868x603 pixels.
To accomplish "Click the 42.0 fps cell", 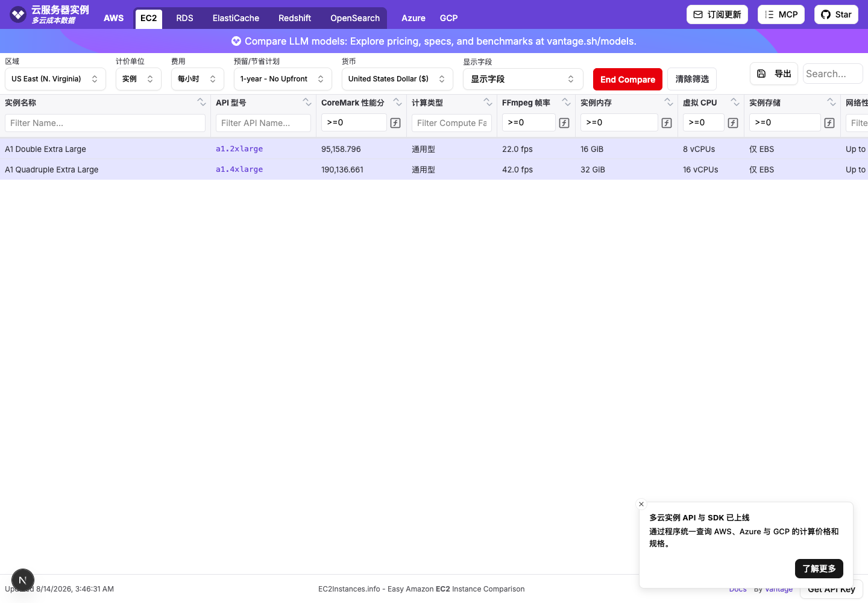I will pos(518,169).
